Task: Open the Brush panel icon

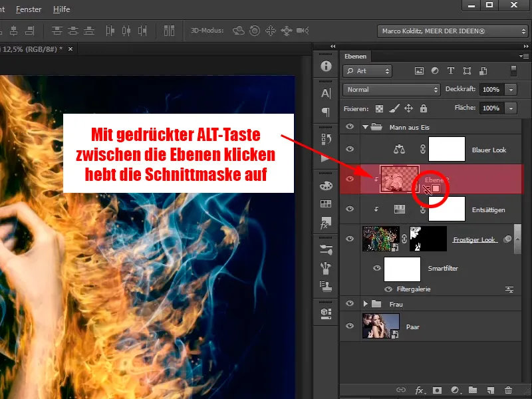Action: coord(326,268)
